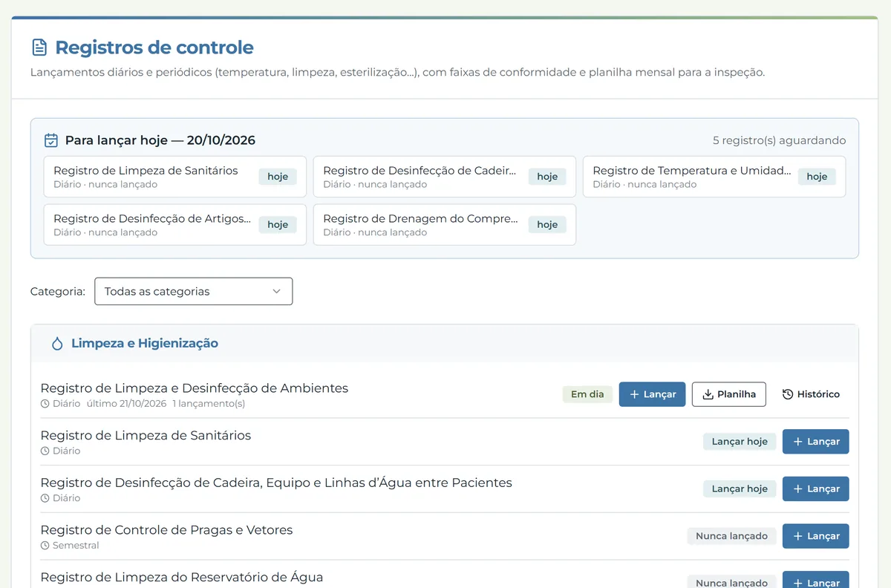Click the document icon beside Registros de controle
This screenshot has height=588, width=891.
click(x=39, y=48)
